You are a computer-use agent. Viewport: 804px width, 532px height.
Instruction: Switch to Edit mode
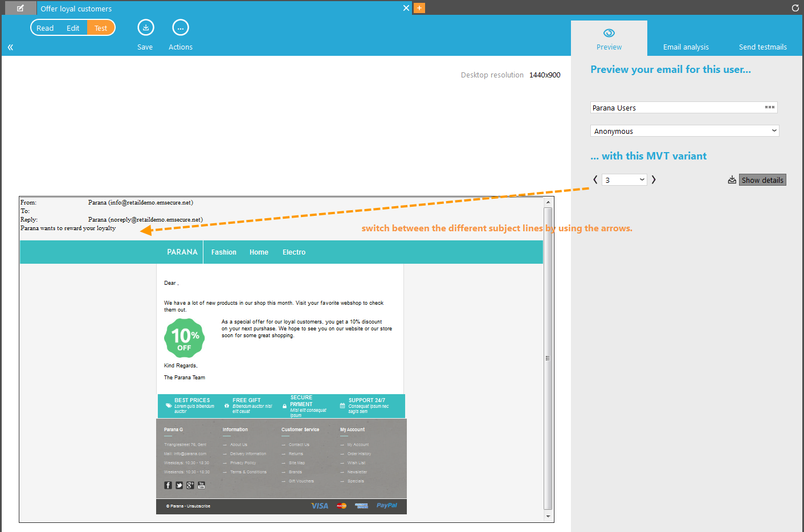pyautogui.click(x=73, y=28)
